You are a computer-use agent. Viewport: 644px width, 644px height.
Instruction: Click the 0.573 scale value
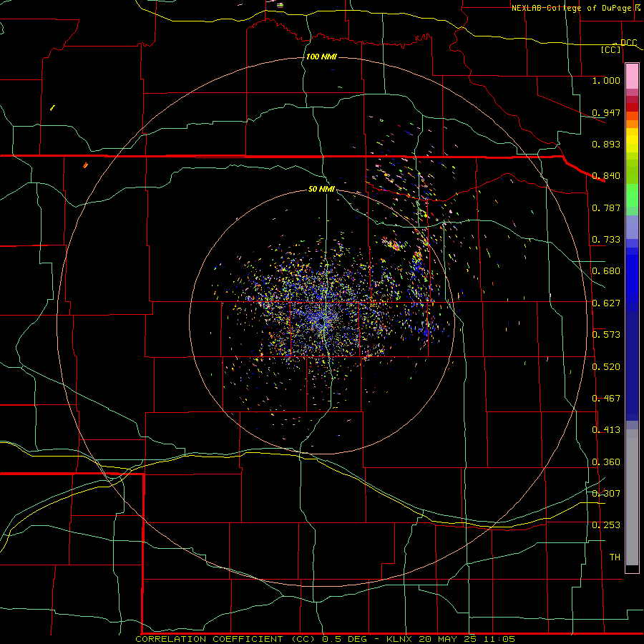(606, 335)
